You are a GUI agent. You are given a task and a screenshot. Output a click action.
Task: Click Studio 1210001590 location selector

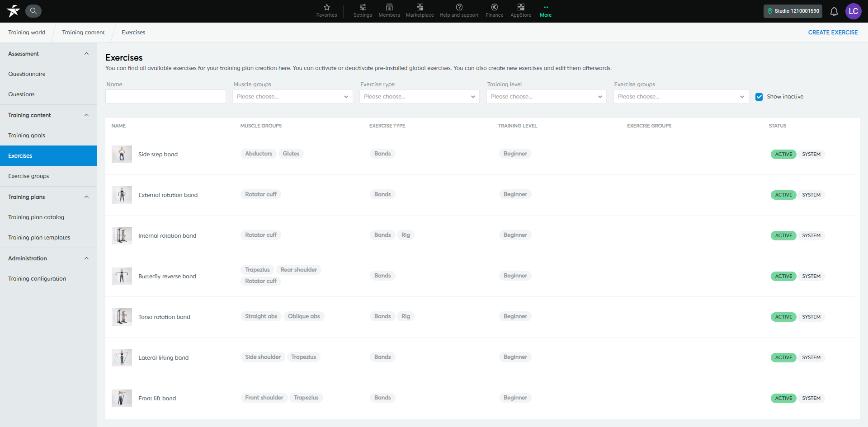pyautogui.click(x=793, y=11)
